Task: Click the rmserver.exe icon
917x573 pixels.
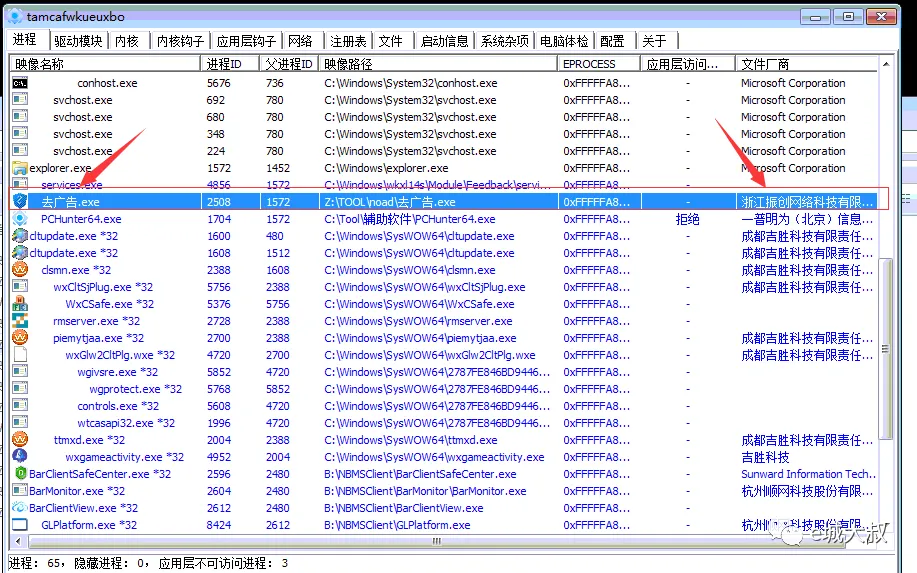Action: coord(20,320)
